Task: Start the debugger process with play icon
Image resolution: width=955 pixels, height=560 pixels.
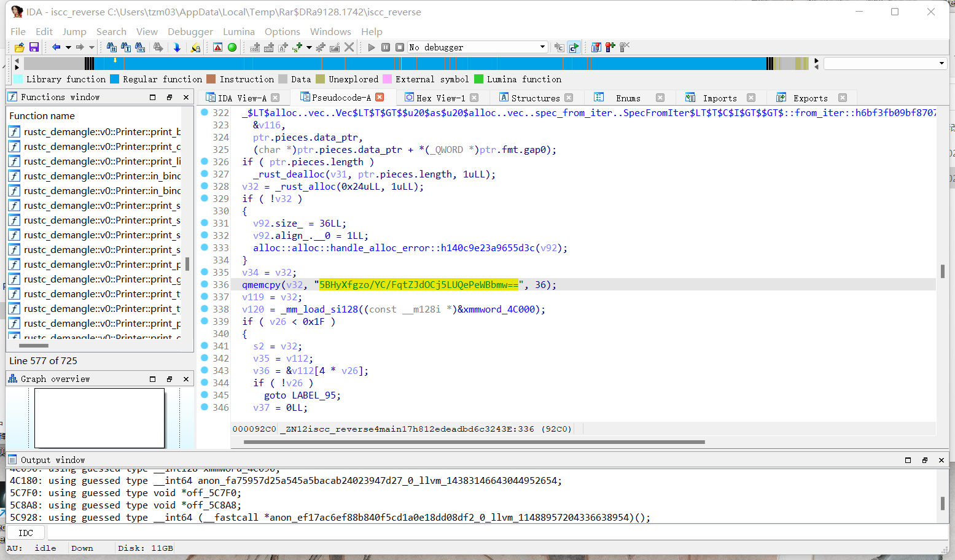Action: 372,47
